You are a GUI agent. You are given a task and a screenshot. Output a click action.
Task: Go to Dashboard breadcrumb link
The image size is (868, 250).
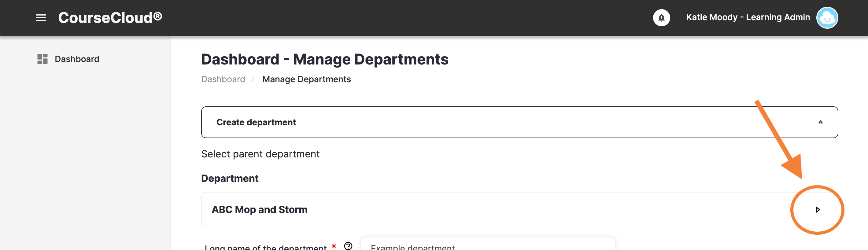(223, 79)
